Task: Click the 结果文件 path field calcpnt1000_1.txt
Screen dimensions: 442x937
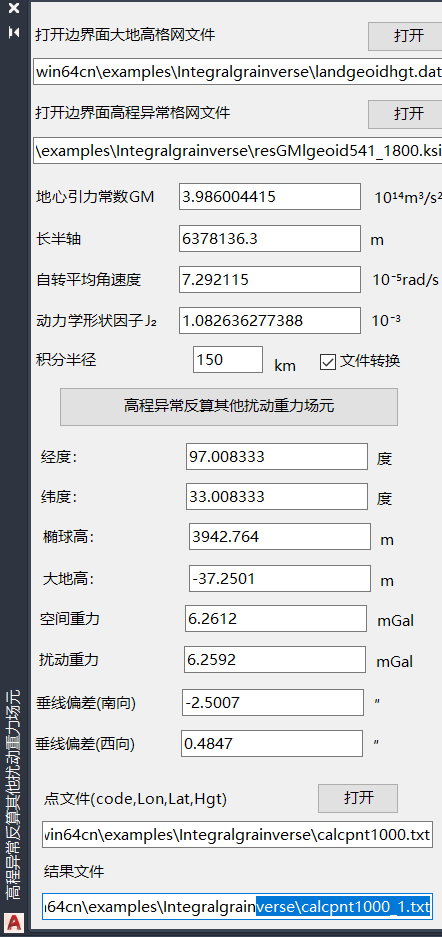Action: (238, 907)
